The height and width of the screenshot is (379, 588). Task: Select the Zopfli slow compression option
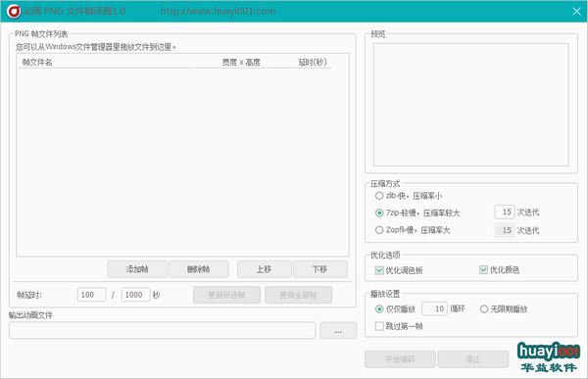(x=379, y=230)
